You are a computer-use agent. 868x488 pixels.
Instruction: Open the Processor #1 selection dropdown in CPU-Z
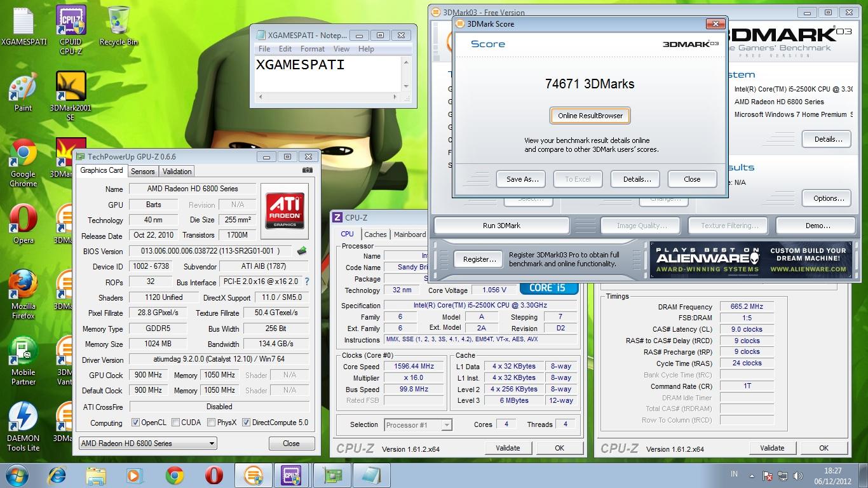[x=418, y=424]
